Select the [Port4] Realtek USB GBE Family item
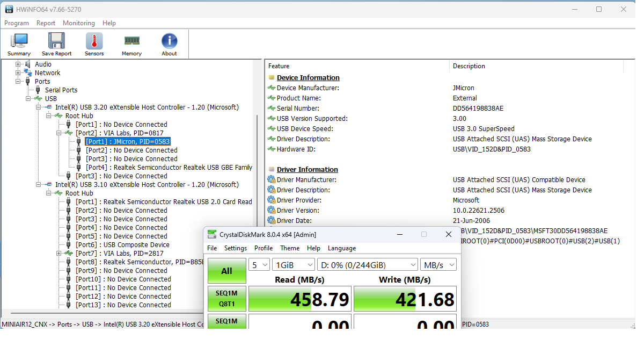This screenshot has width=644, height=361. click(169, 168)
